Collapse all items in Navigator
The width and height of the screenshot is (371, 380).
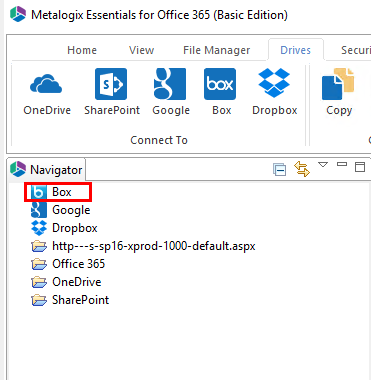point(279,169)
